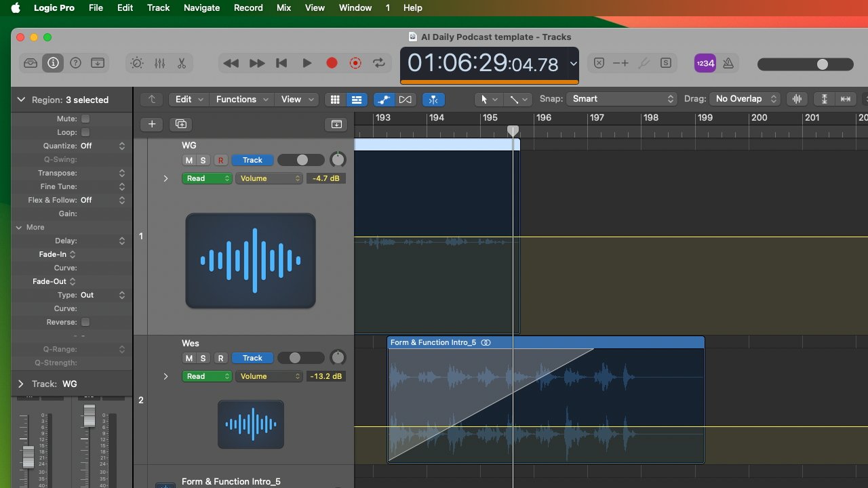
Task: Enable the Metronome click icon
Action: (x=728, y=63)
